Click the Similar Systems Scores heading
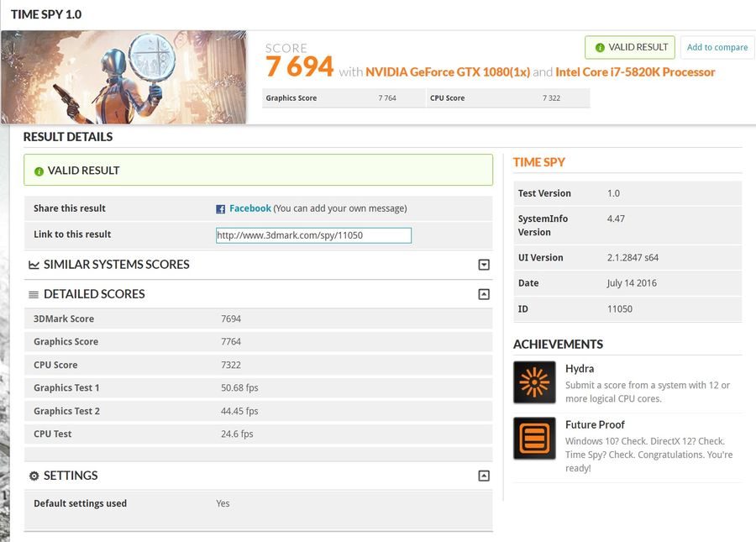Image resolution: width=756 pixels, height=542 pixels. tap(116, 264)
